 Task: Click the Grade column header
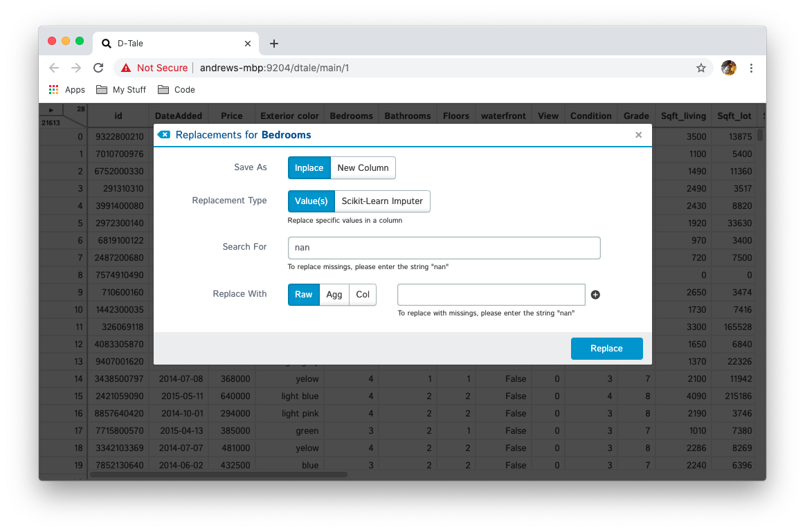point(636,116)
